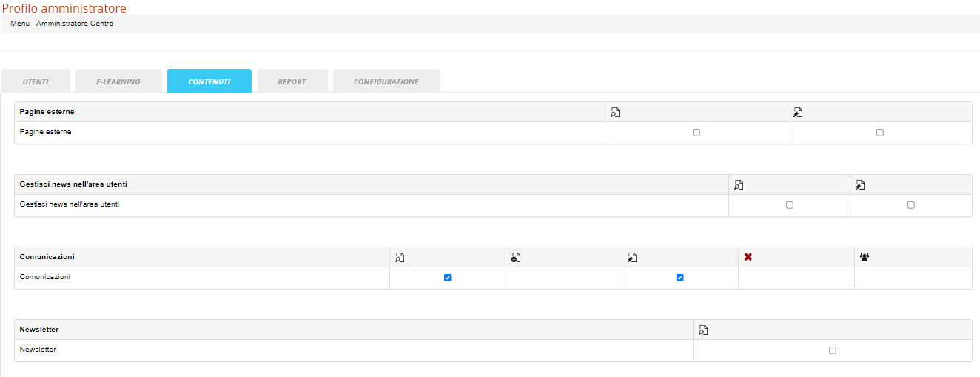Select the Configurazione tab
The width and height of the screenshot is (980, 377).
(386, 81)
